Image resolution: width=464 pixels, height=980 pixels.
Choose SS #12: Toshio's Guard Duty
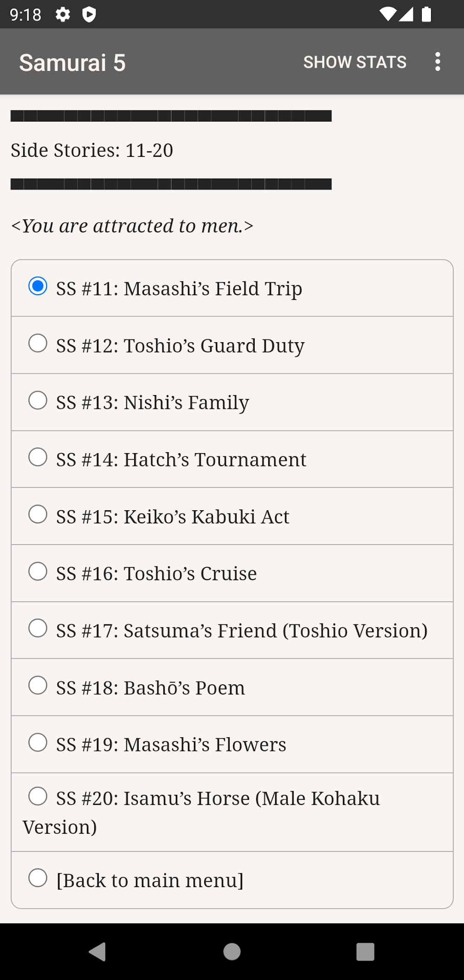pos(232,345)
